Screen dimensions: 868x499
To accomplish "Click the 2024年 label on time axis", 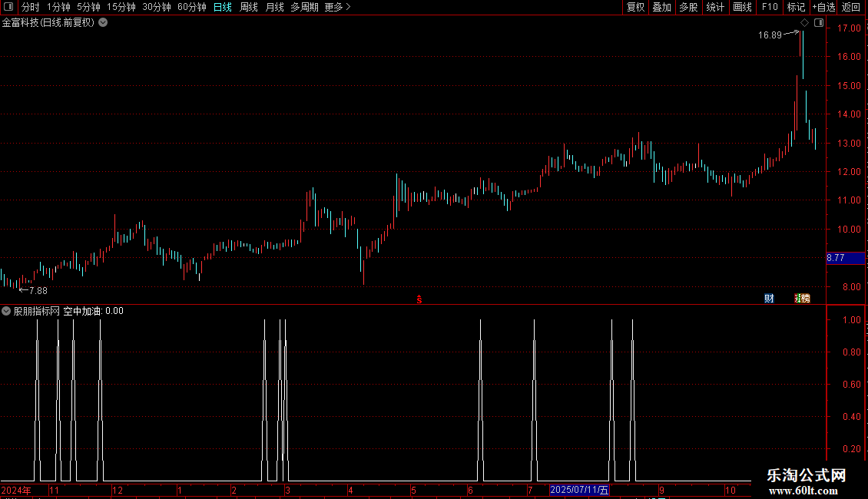I will [16, 490].
